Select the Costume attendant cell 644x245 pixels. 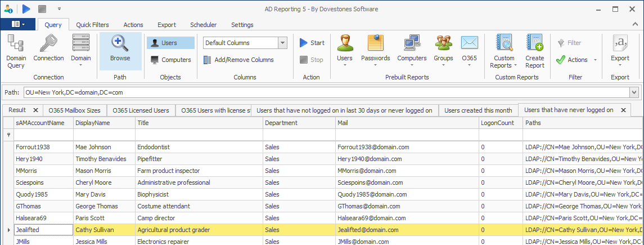pos(199,206)
